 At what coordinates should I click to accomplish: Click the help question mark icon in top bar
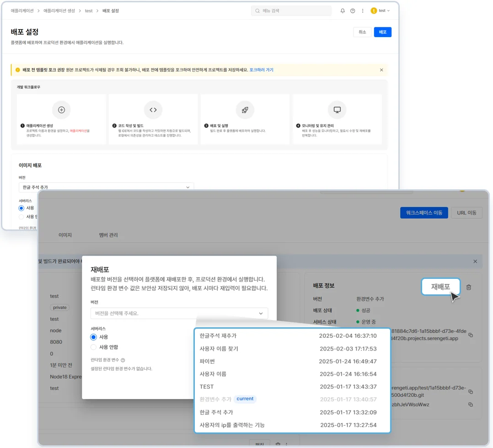click(x=353, y=11)
